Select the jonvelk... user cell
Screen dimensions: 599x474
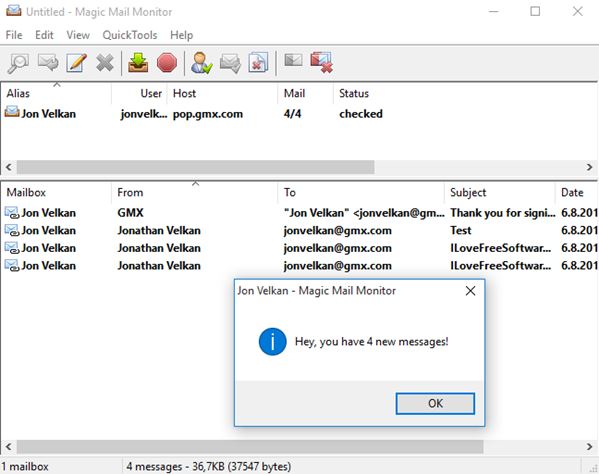coord(144,114)
